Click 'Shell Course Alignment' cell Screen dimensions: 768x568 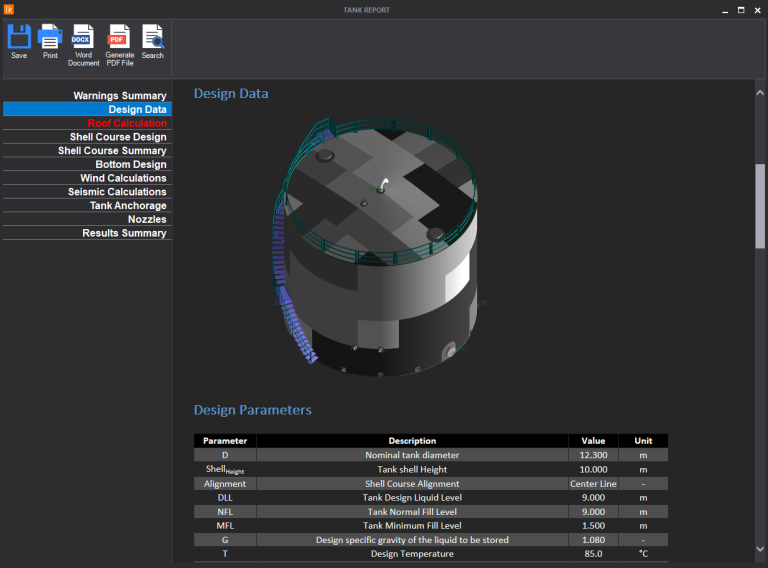(412, 484)
